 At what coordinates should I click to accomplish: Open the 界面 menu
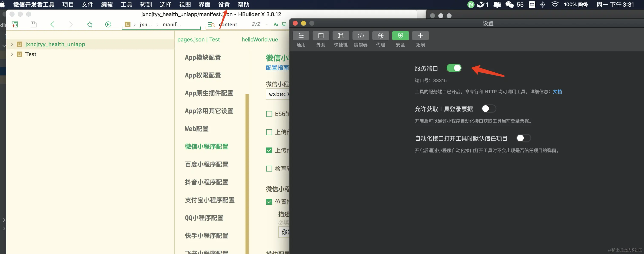click(204, 4)
